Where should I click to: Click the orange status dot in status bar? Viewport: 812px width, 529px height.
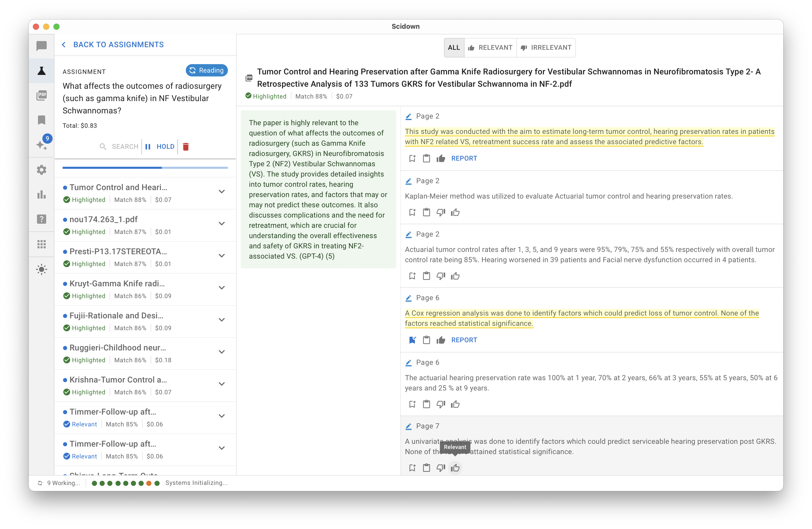(149, 483)
